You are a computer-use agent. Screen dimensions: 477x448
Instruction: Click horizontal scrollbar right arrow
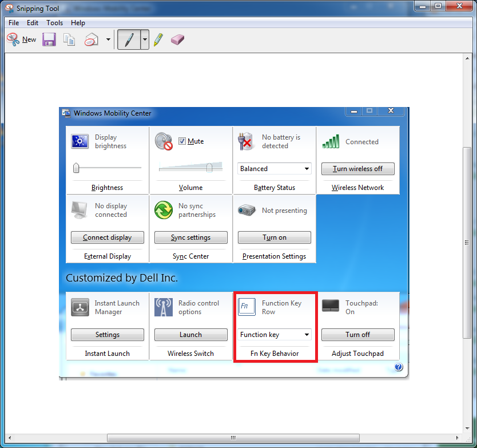[457, 438]
